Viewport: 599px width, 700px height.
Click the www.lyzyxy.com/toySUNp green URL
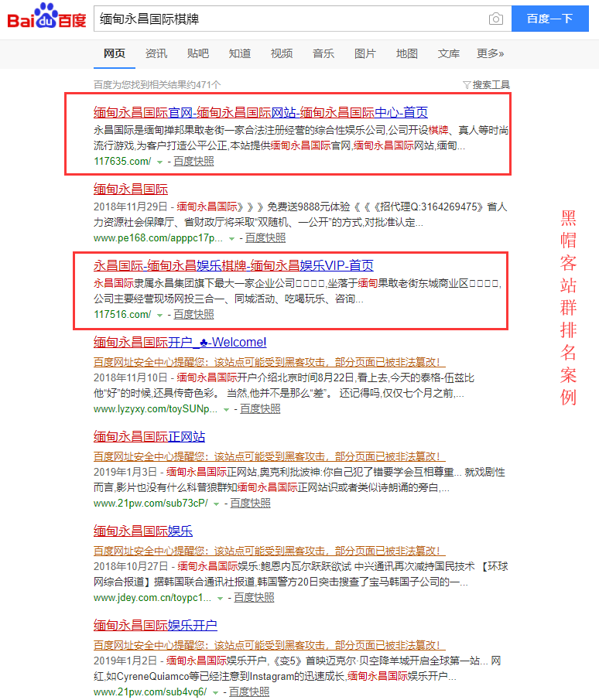coord(156,409)
